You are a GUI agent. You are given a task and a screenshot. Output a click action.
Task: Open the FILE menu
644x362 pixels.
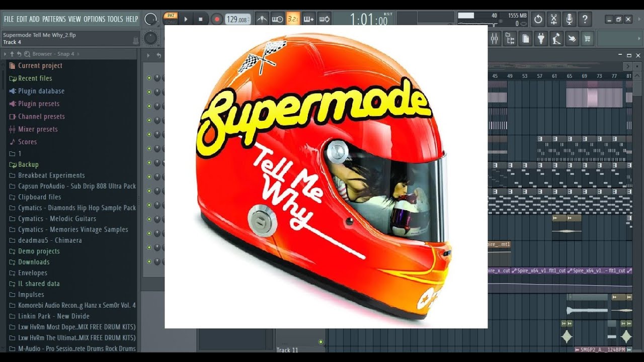tap(9, 19)
